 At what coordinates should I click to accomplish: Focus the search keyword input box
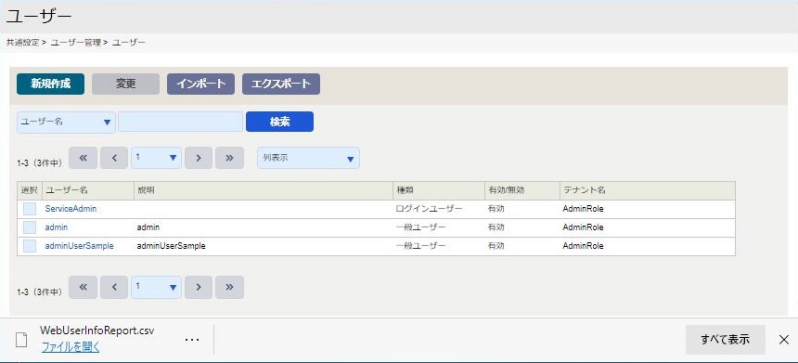point(180,122)
